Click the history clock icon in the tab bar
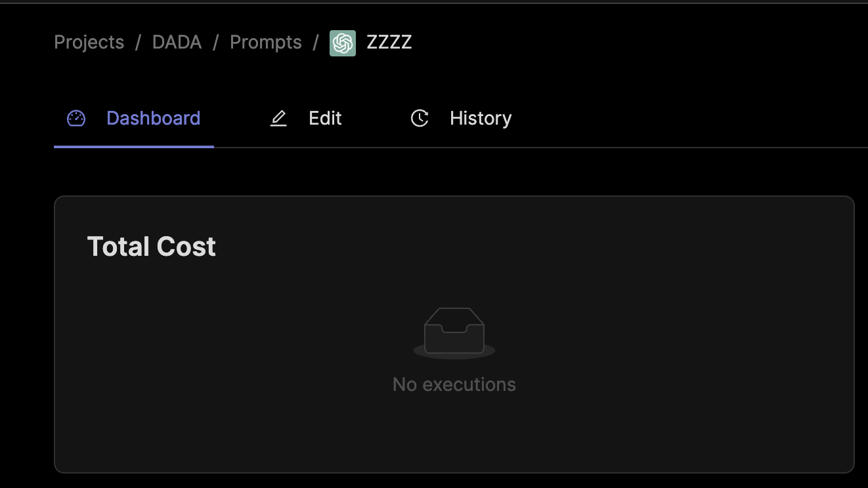The width and height of the screenshot is (868, 488). (x=420, y=119)
